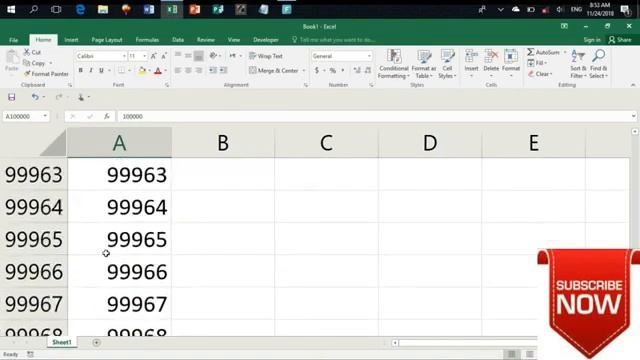Click the Share button
The image size is (640, 360).
tap(620, 40)
